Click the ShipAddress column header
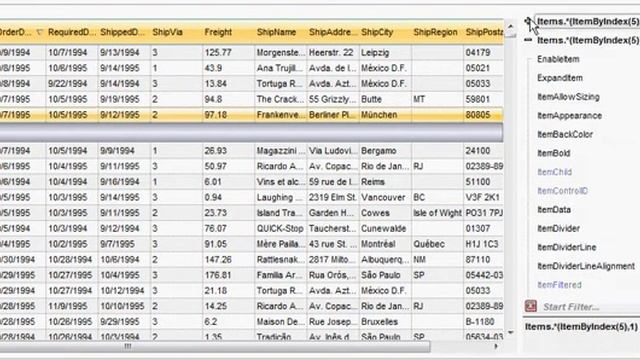Image resolution: width=640 pixels, height=360 pixels. coord(332,32)
